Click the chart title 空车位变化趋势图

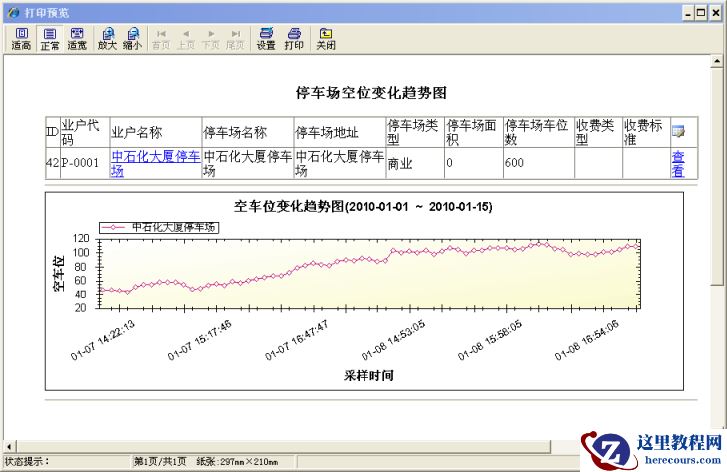point(363,206)
